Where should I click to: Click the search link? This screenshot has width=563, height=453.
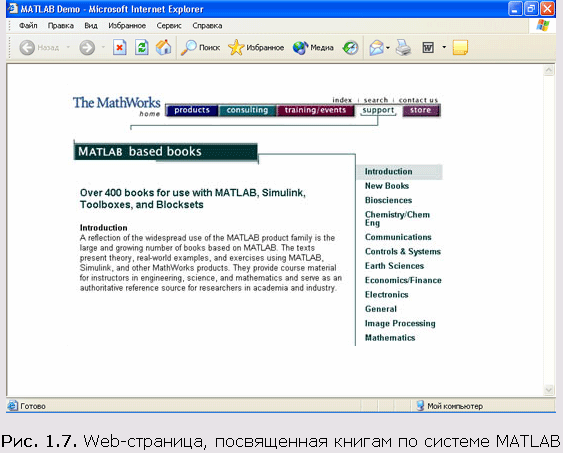coord(376,100)
